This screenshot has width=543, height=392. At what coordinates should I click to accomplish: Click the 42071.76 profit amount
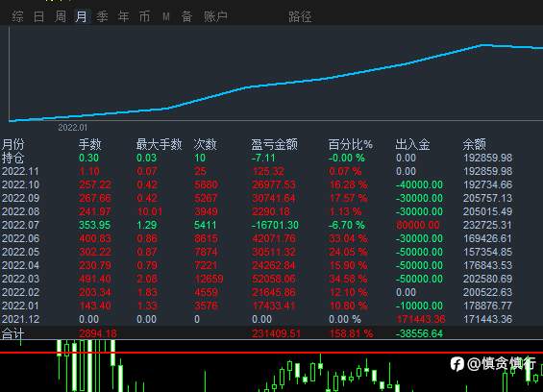pyautogui.click(x=274, y=238)
